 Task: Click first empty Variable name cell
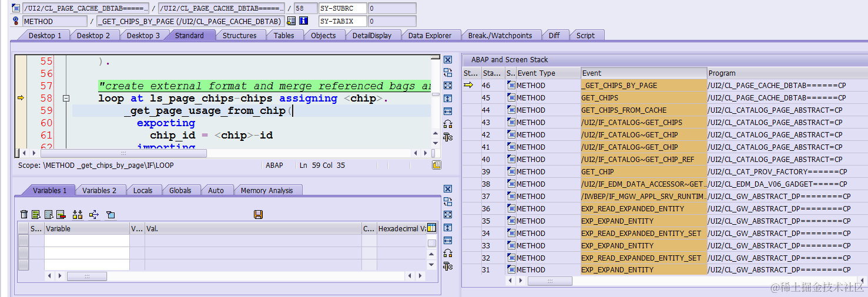86,241
